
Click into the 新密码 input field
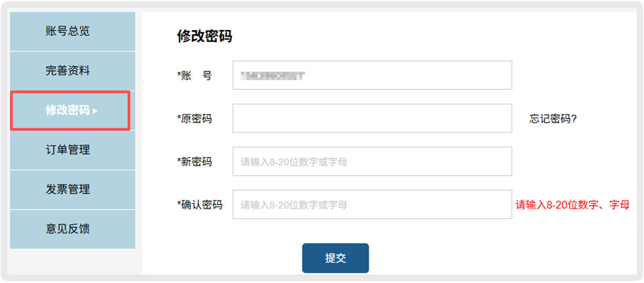click(x=372, y=162)
